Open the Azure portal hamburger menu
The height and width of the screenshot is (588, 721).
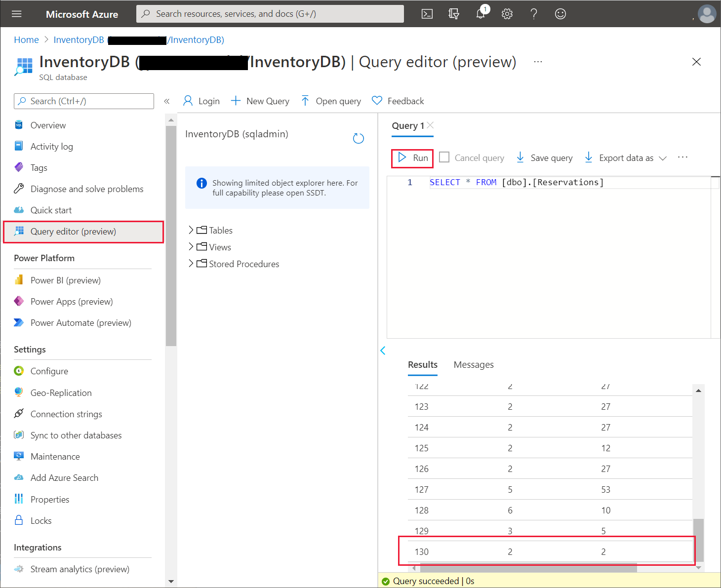[x=17, y=14]
